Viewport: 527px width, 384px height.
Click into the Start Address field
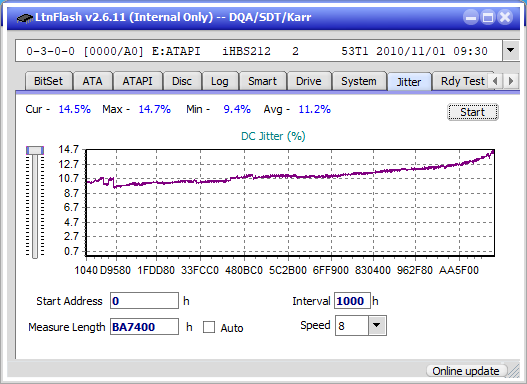pyautogui.click(x=145, y=301)
